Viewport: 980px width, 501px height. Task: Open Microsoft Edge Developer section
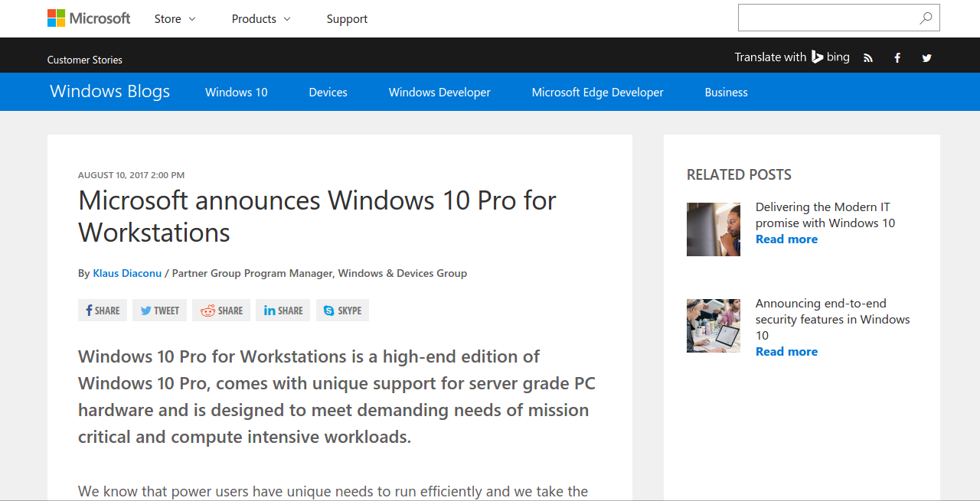(x=598, y=92)
